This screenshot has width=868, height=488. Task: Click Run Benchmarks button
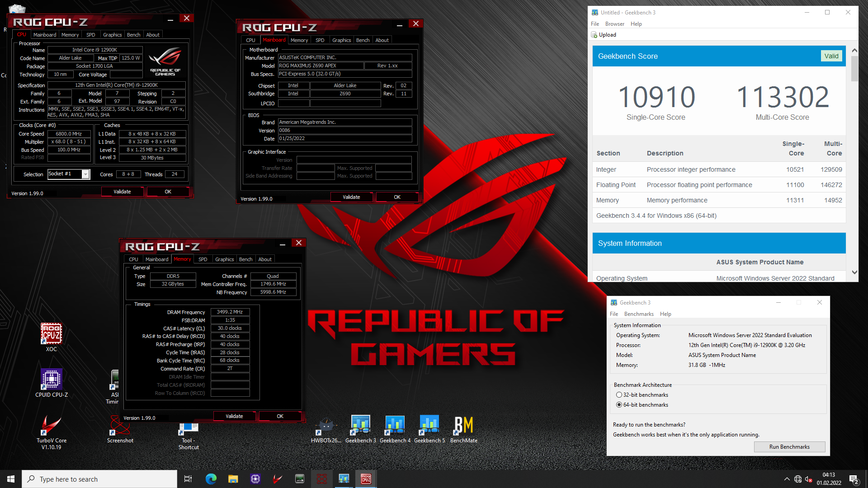789,447
